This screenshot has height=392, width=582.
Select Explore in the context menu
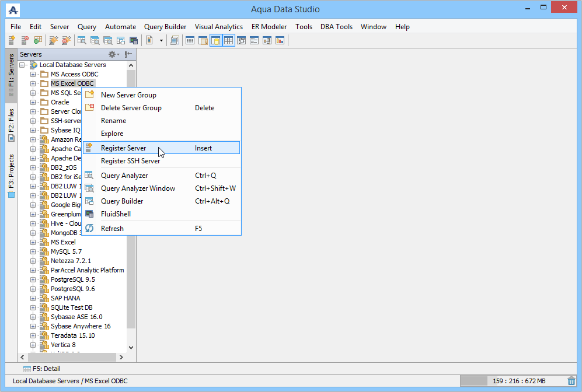click(161, 134)
